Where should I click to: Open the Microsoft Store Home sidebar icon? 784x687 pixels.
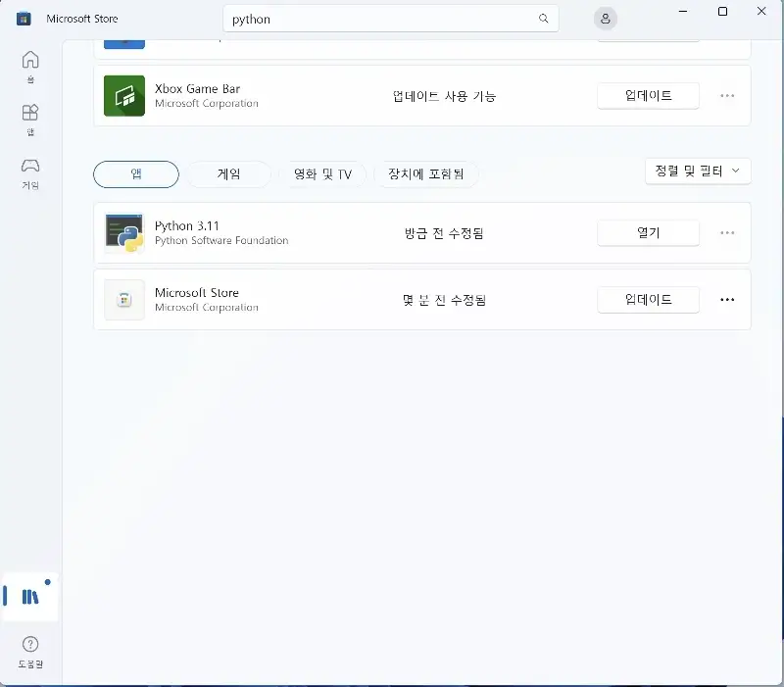pyautogui.click(x=30, y=64)
